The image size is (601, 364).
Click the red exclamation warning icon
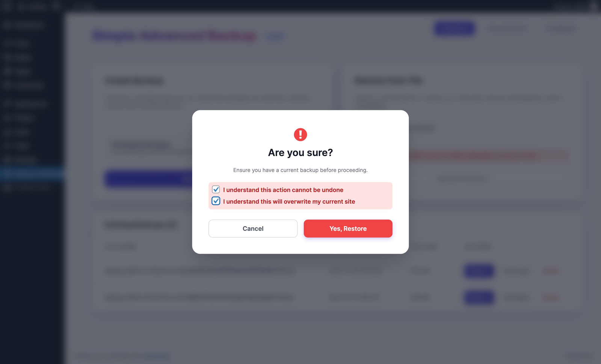pos(300,134)
